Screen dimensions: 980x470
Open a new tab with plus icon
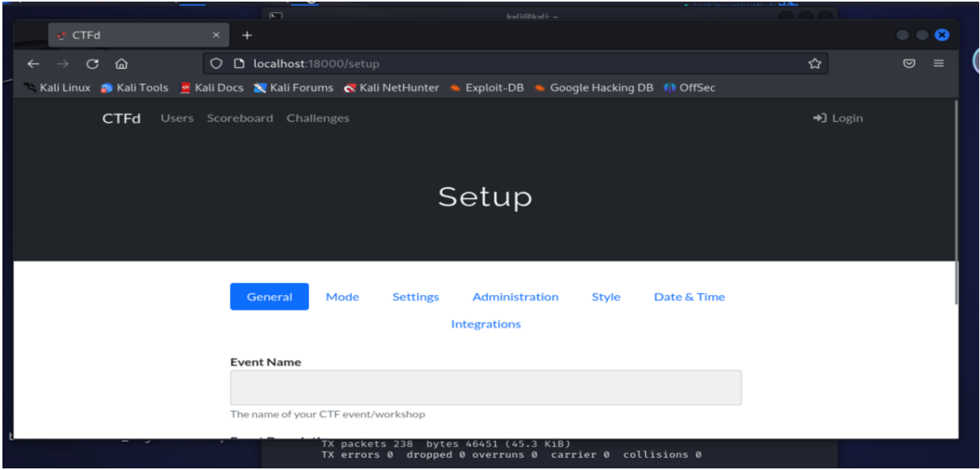click(x=248, y=36)
